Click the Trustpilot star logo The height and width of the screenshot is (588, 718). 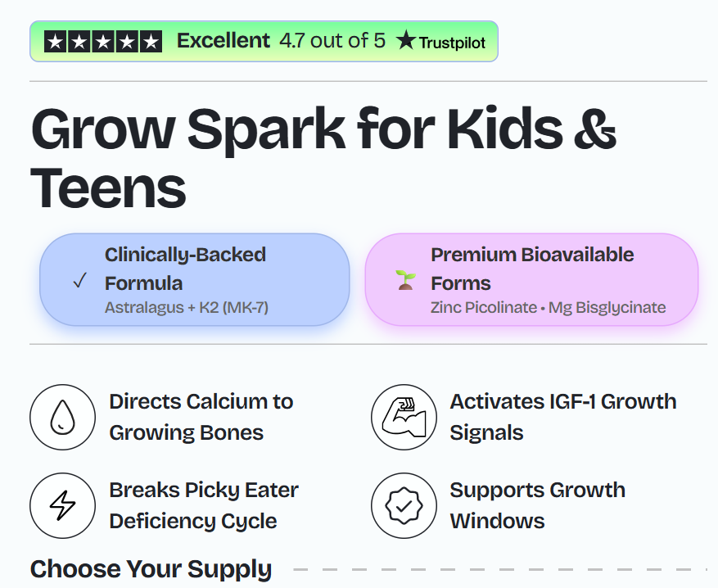(x=406, y=41)
